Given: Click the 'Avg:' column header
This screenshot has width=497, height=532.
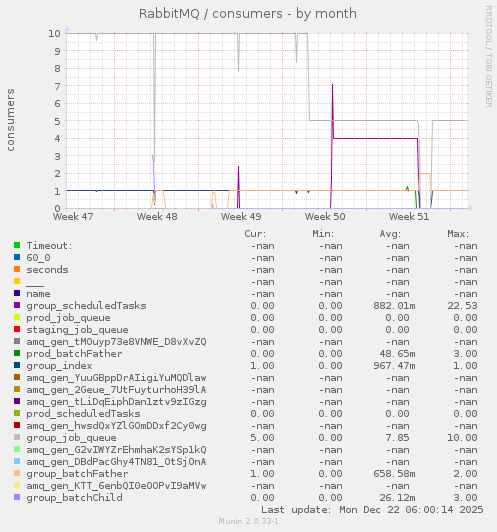Looking at the screenshot, I should pyautogui.click(x=390, y=234).
